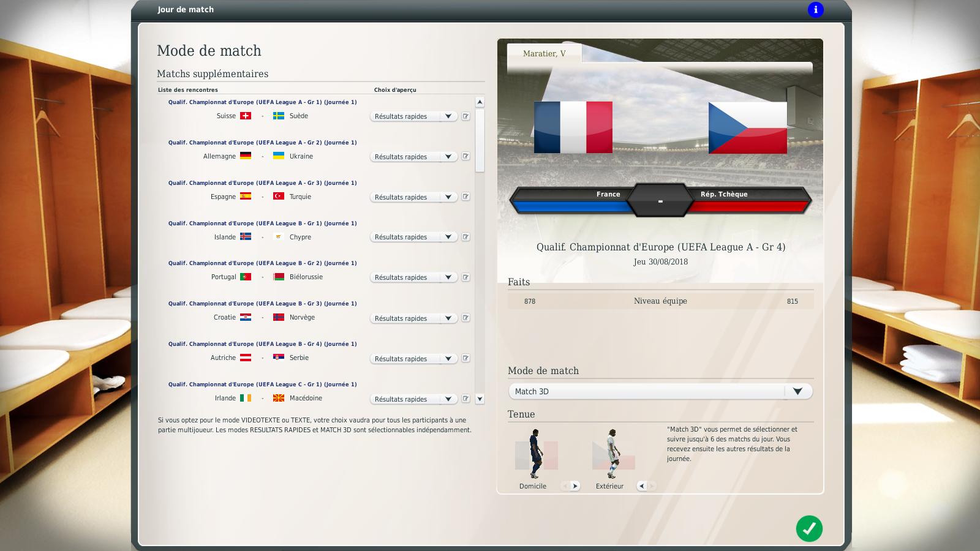Viewport: 980px width, 551px height.
Task: Click the Ukraine flag icon
Action: pos(279,156)
